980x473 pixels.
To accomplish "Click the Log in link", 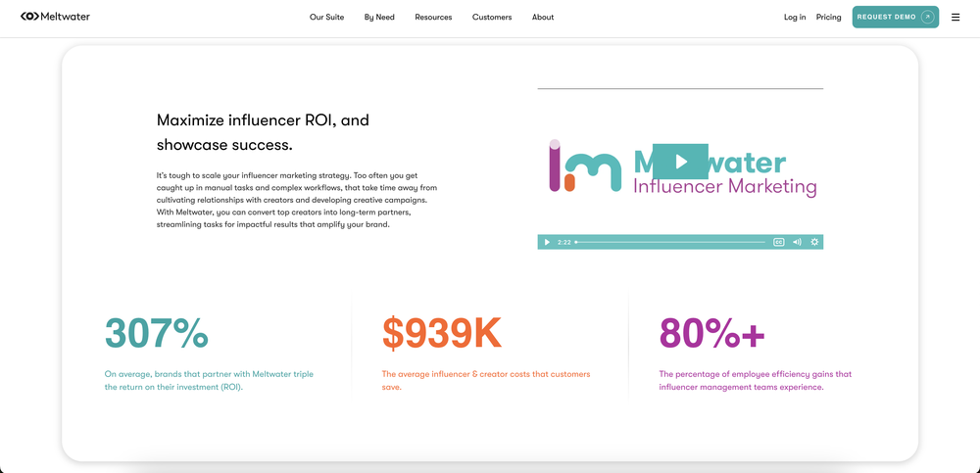I will pyautogui.click(x=795, y=18).
